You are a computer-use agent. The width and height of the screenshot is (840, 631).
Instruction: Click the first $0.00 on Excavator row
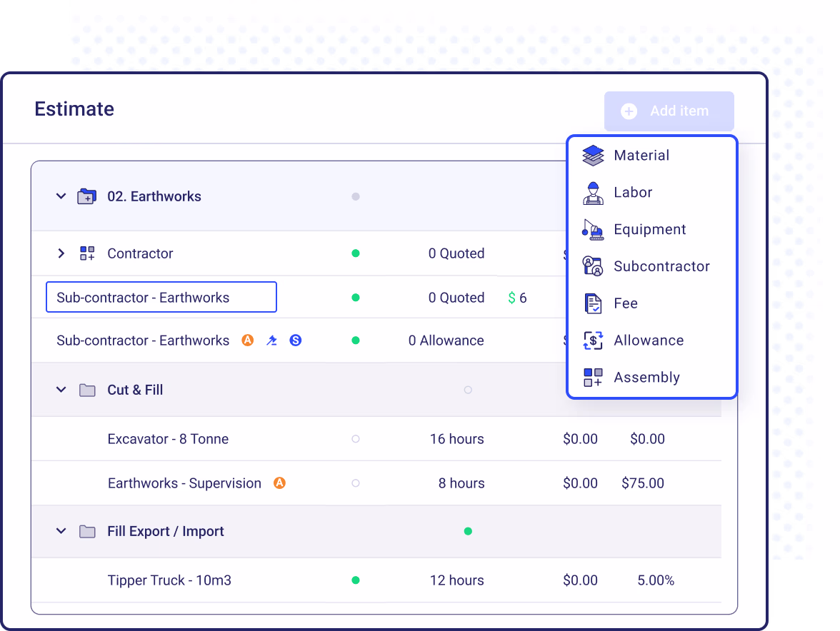tap(580, 439)
